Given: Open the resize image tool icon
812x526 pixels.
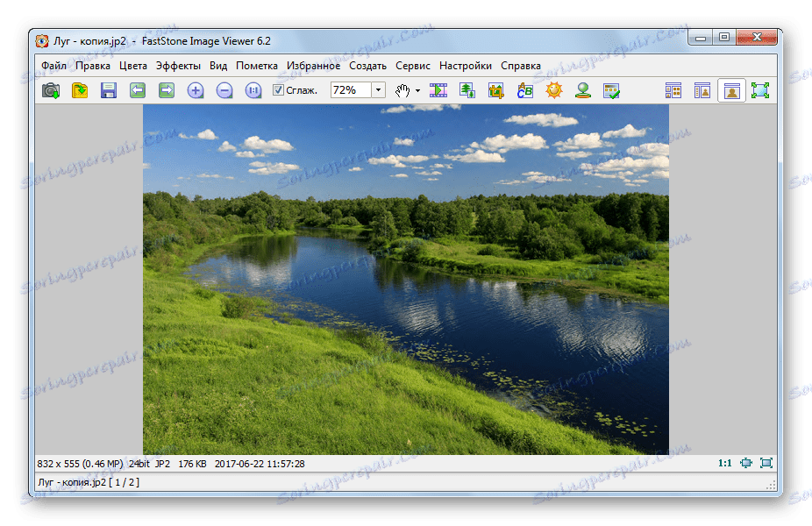Looking at the screenshot, I should click(467, 90).
